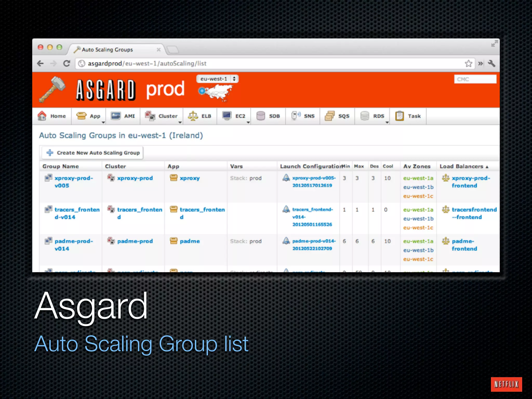Open the xproxy app link
Screen dimensions: 532x399
(x=190, y=178)
